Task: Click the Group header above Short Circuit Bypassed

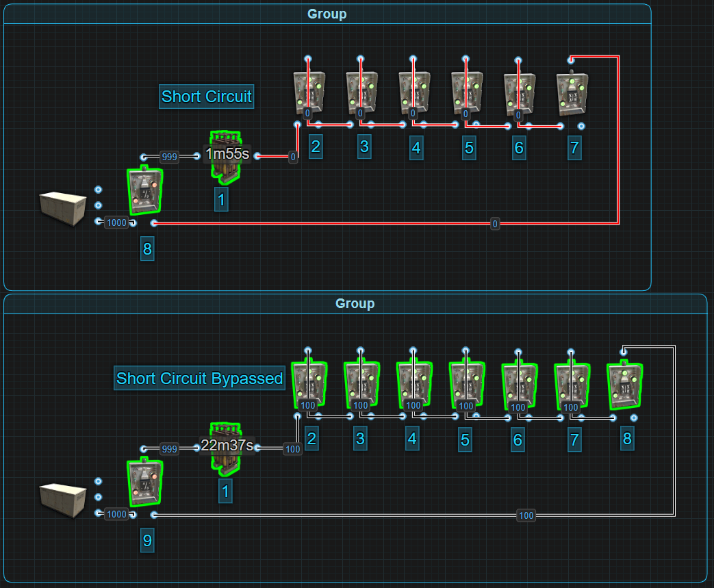Action: 355,303
